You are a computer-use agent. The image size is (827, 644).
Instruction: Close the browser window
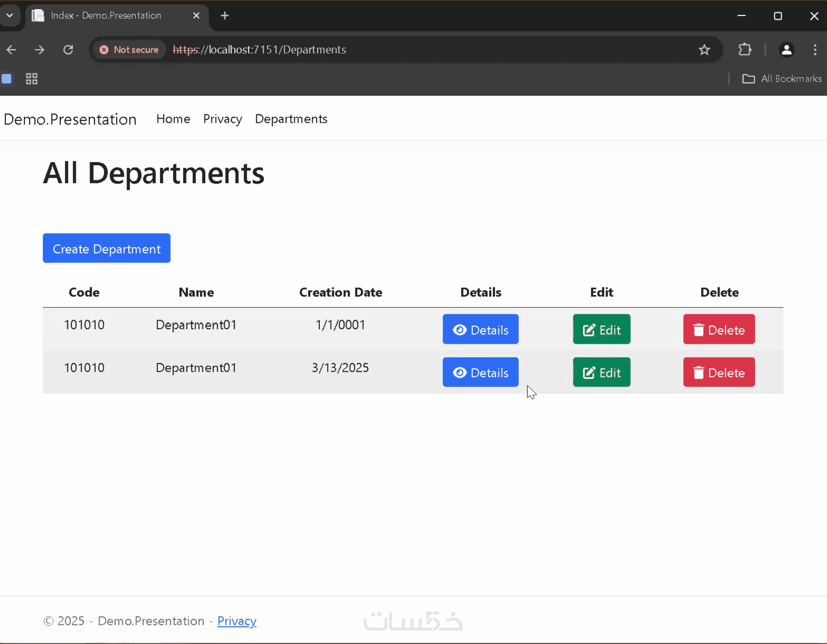click(x=814, y=16)
